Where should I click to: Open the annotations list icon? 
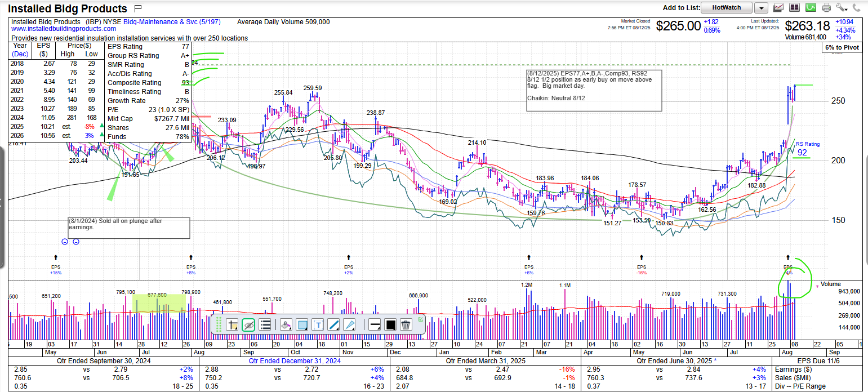pyautogui.click(x=265, y=324)
